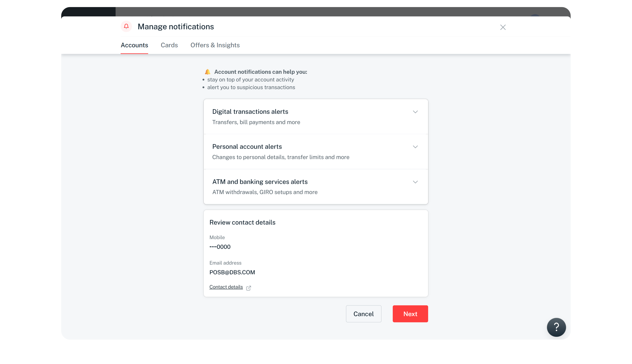The height and width of the screenshot is (364, 632).
Task: Expand Digital transactions alerts chevron
Action: point(415,112)
